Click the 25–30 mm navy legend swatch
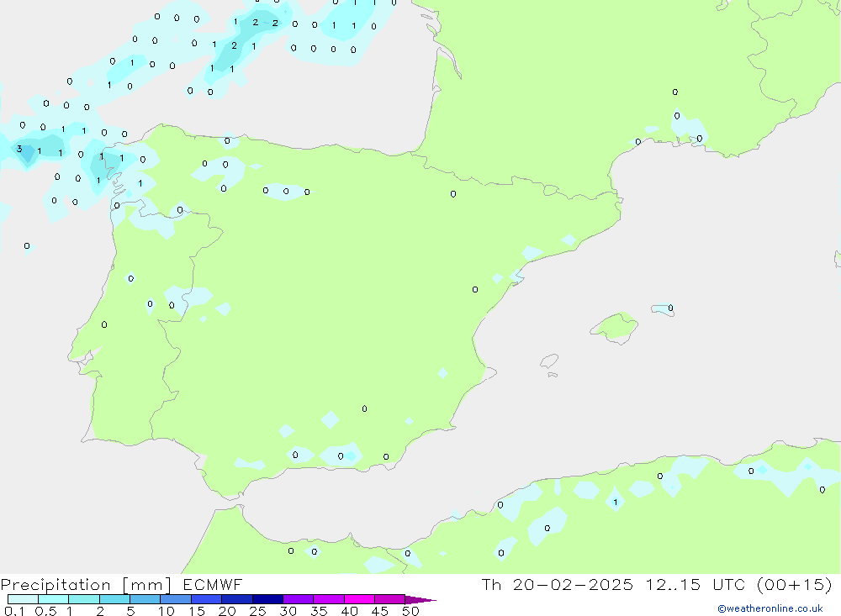 pyautogui.click(x=267, y=599)
